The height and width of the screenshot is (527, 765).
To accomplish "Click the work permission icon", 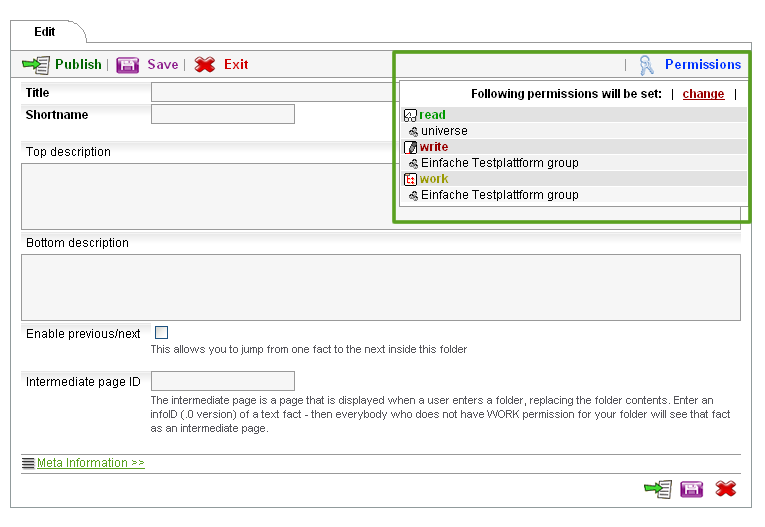I will pyautogui.click(x=410, y=180).
